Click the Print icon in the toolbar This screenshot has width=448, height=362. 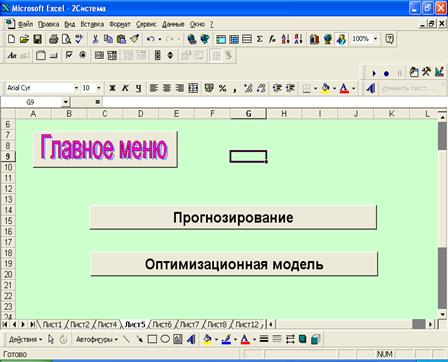(x=53, y=39)
